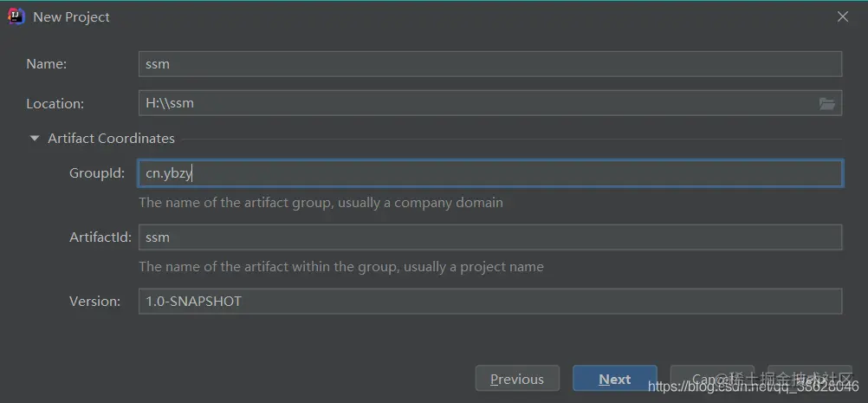The image size is (868, 403).
Task: Click the Location label
Action: point(55,103)
